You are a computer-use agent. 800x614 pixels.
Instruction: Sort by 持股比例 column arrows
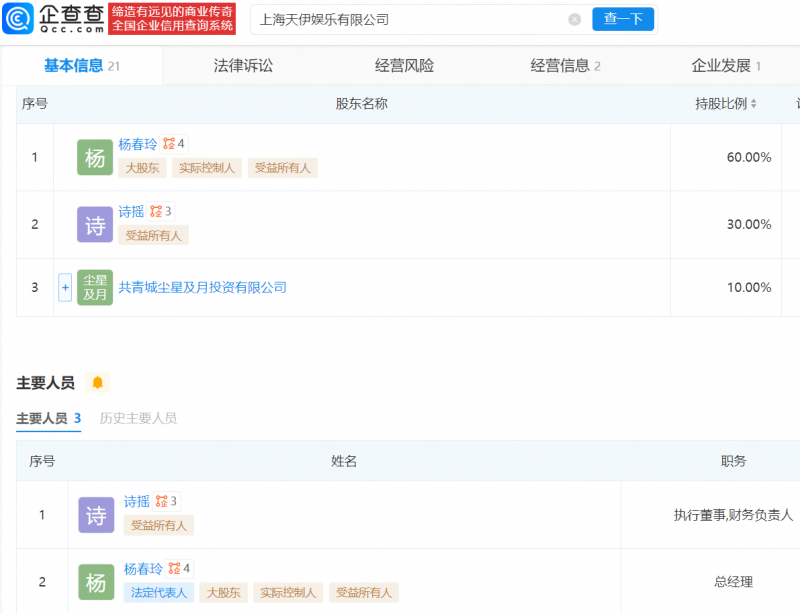pyautogui.click(x=753, y=104)
